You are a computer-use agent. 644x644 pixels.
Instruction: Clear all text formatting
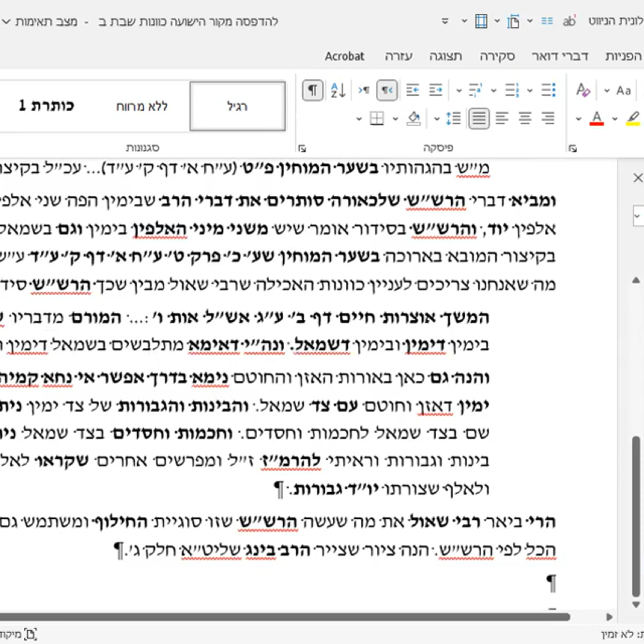583,90
